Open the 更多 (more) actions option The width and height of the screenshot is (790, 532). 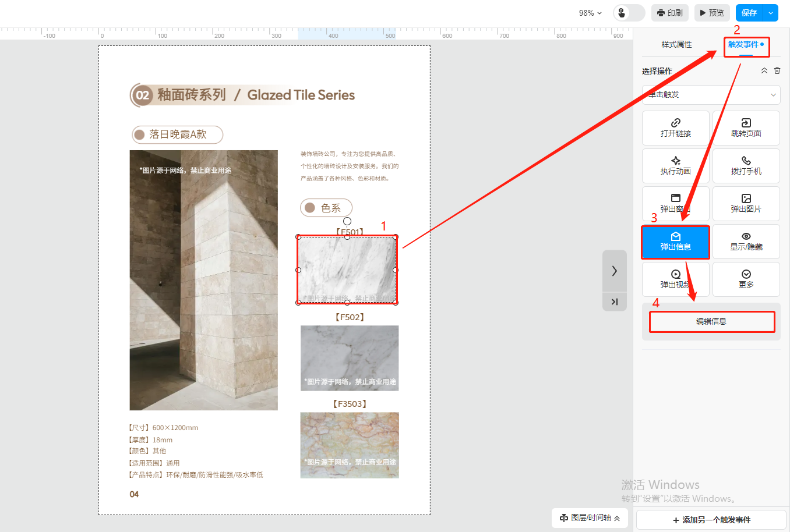click(x=746, y=279)
